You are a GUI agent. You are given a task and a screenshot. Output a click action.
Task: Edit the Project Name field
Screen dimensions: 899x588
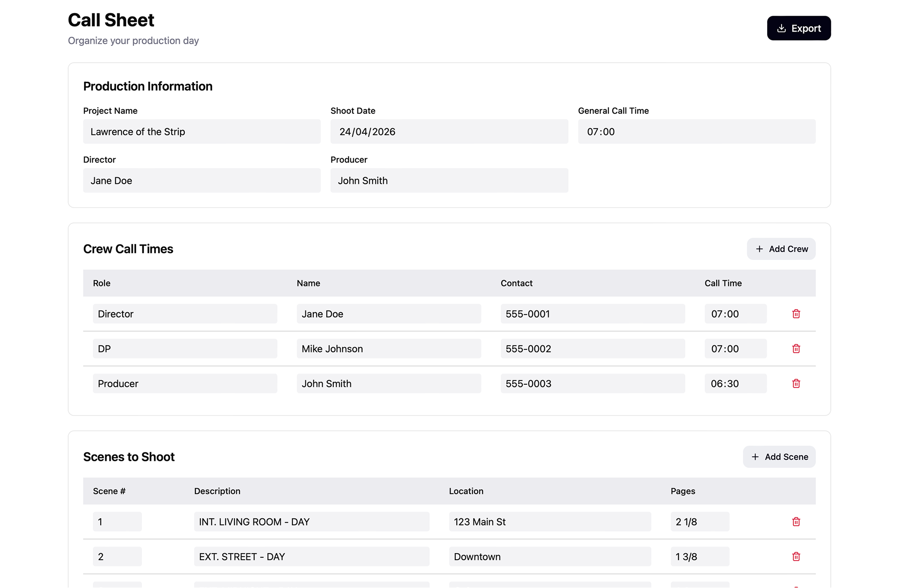point(201,131)
